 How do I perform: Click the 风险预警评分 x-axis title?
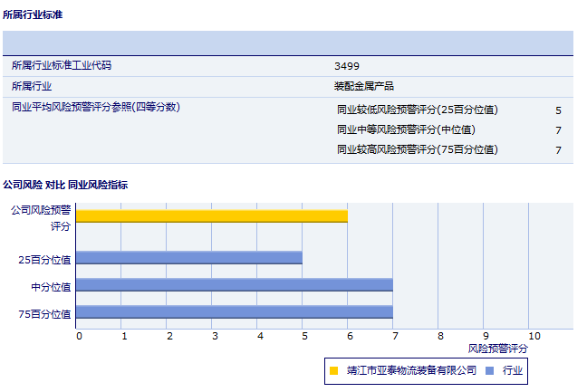[x=498, y=348]
